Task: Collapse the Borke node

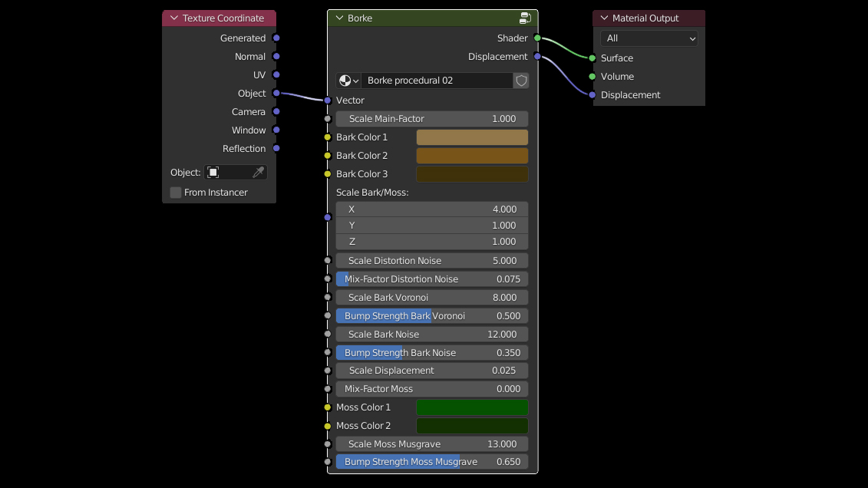Action: coord(339,18)
